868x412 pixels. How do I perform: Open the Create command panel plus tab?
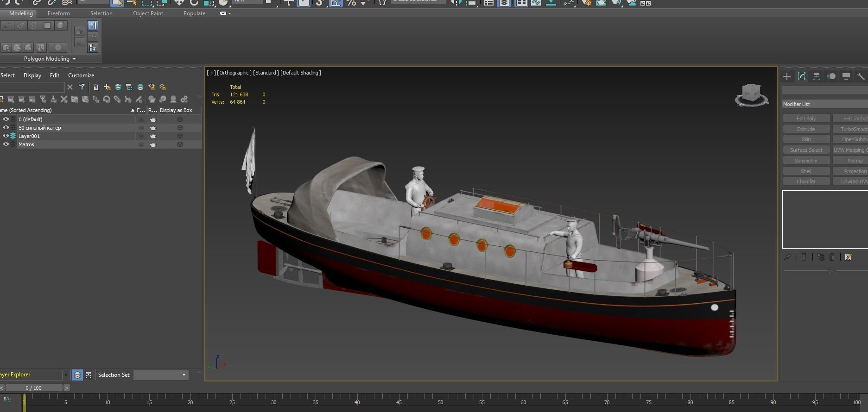787,76
